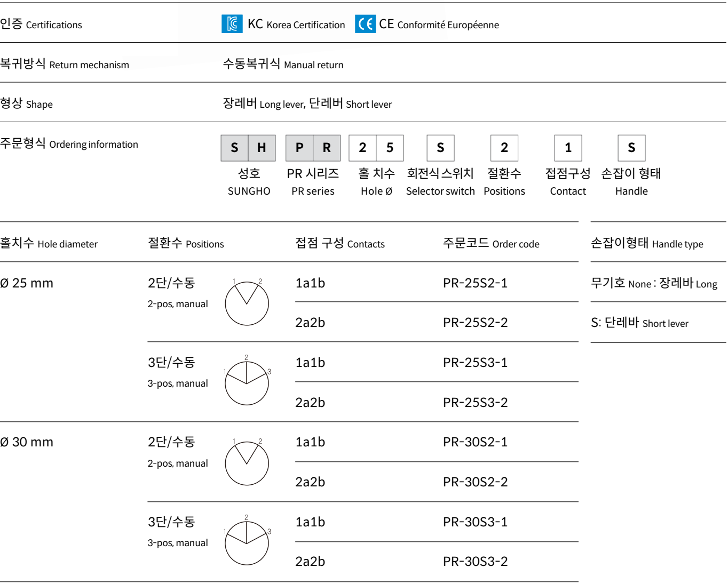
Task: Click the 2-position diagram for Ø 25 mm
Action: coord(247,302)
